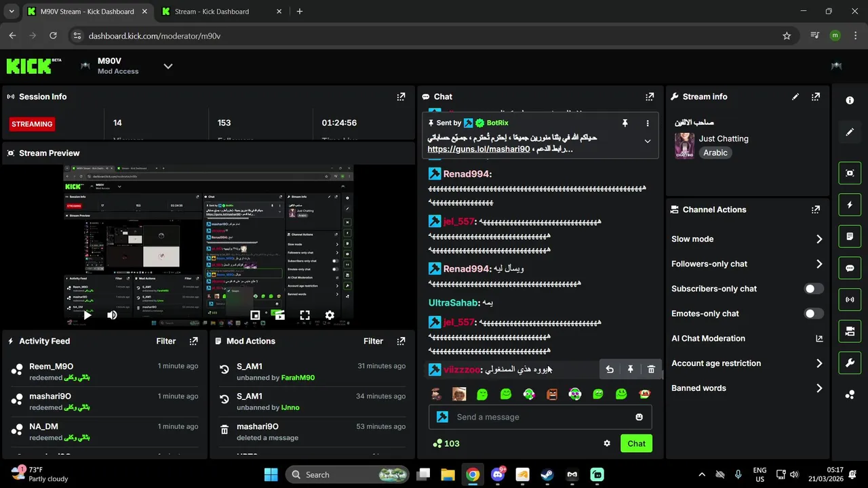This screenshot has height=488, width=868.
Task: Open the guns.lol/mashari90 link
Action: coord(478,149)
